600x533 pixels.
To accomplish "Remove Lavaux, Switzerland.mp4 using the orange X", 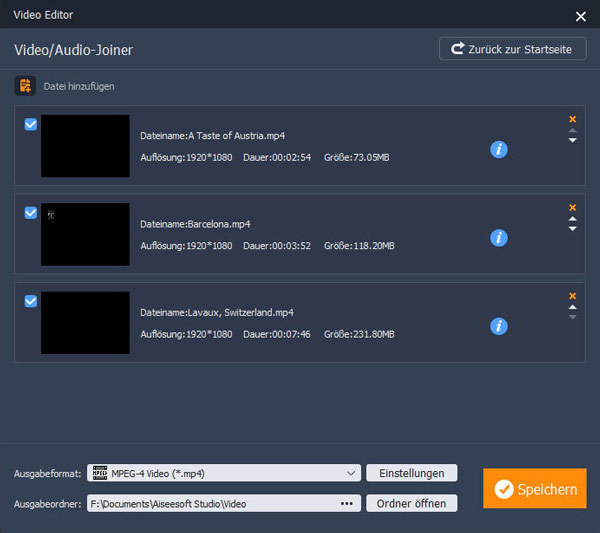I will pyautogui.click(x=572, y=296).
